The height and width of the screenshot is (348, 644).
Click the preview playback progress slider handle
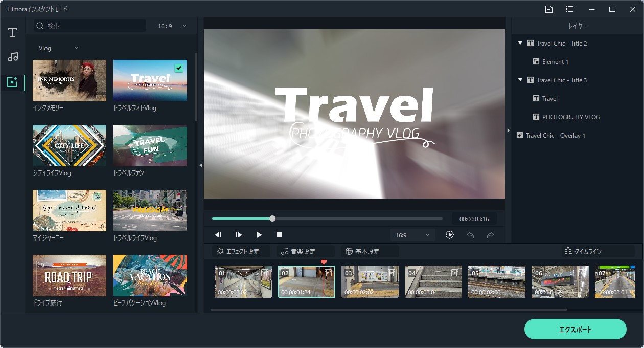click(272, 219)
